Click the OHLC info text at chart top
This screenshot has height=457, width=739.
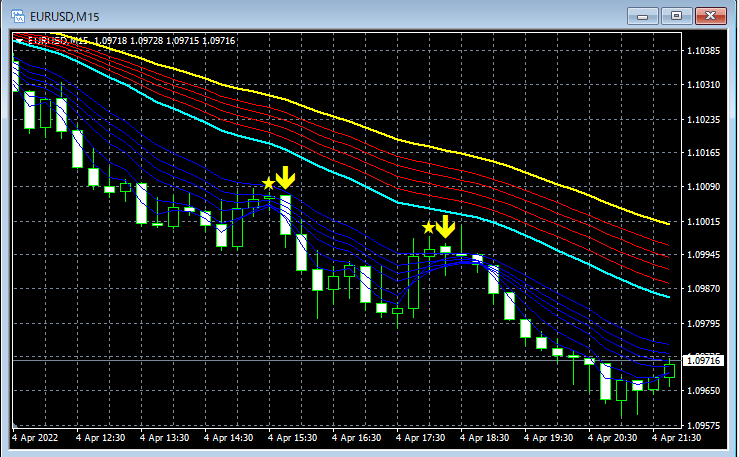(131, 41)
